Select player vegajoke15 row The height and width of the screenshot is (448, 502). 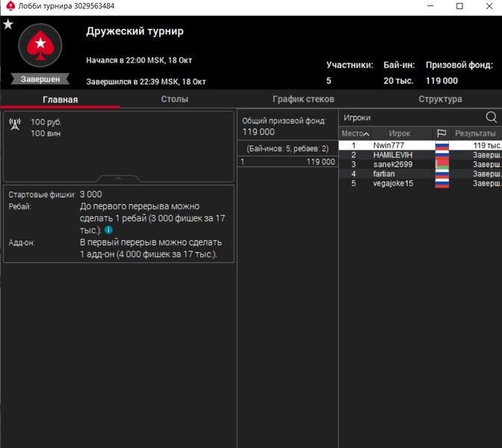point(393,184)
